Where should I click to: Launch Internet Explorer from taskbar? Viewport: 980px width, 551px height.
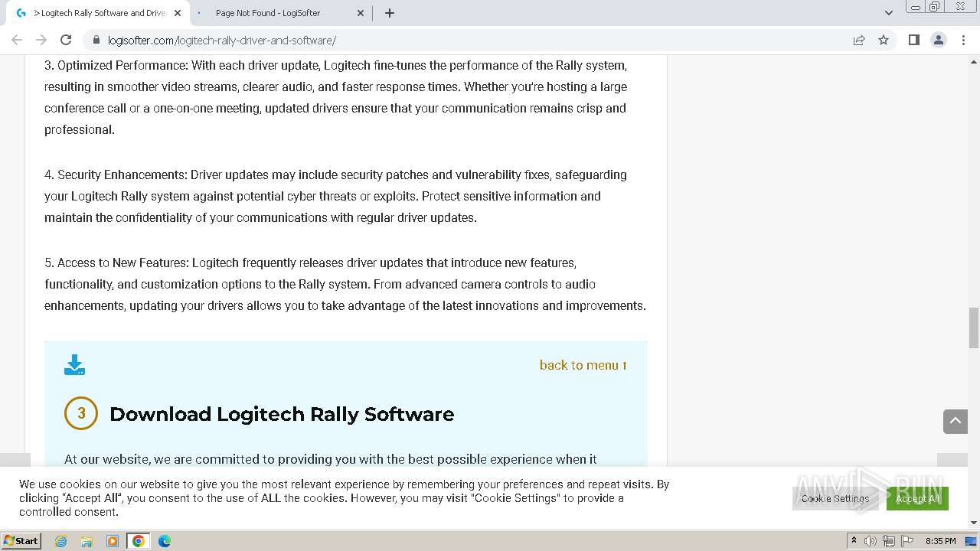click(61, 541)
